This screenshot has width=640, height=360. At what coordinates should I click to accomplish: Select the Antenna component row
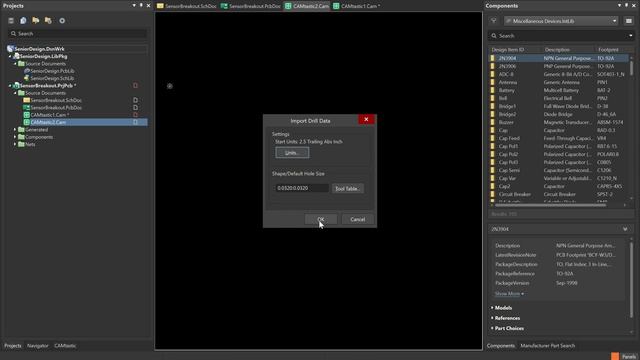(558, 82)
